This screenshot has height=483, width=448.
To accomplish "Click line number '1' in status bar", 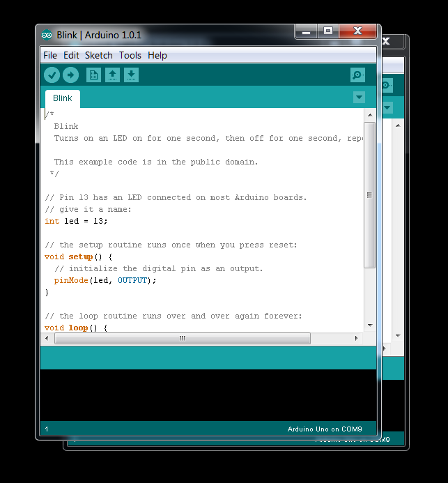I will 47,429.
